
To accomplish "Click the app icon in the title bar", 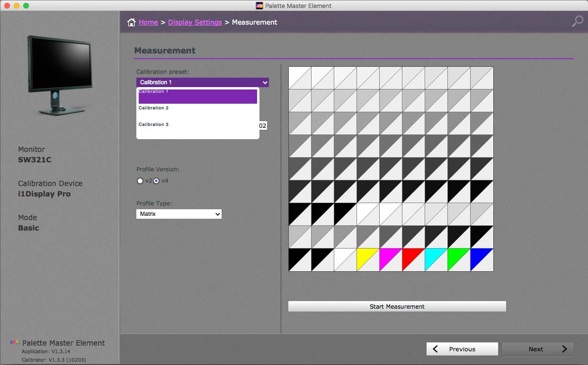I will point(259,6).
